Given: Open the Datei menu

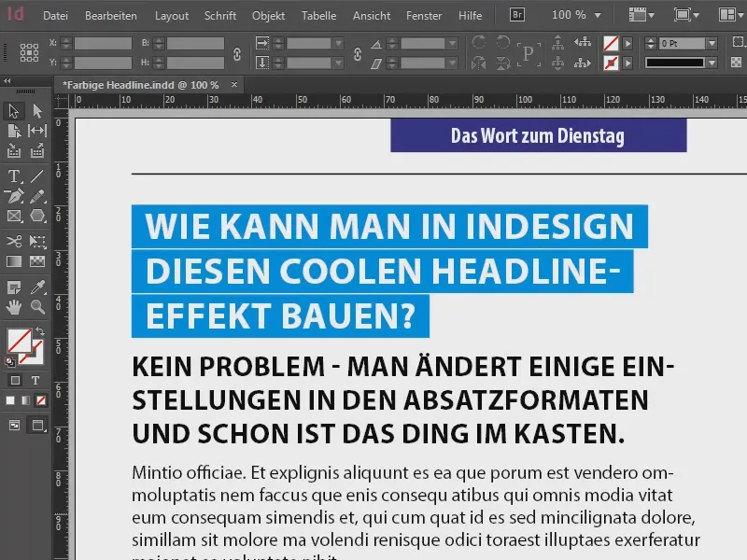Looking at the screenshot, I should click(x=55, y=16).
